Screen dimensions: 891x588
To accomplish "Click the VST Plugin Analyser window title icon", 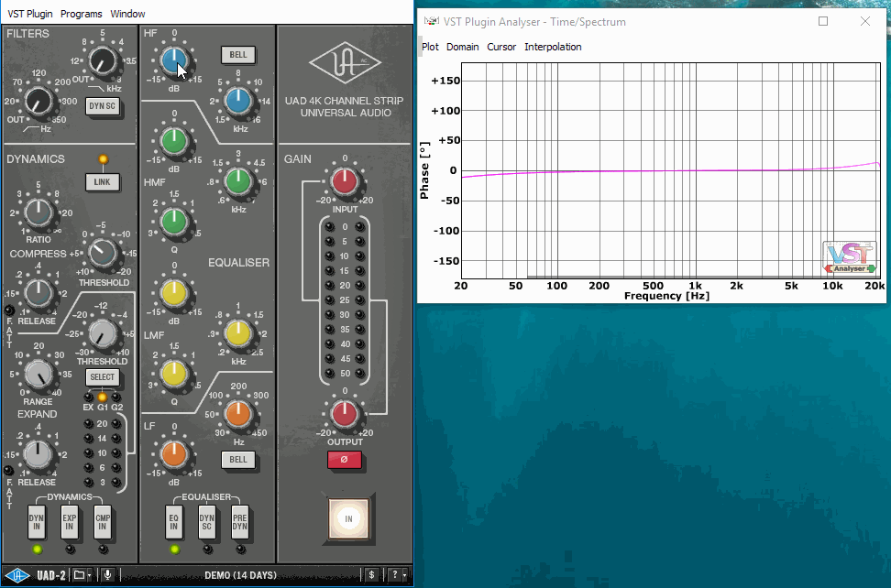I will [432, 21].
